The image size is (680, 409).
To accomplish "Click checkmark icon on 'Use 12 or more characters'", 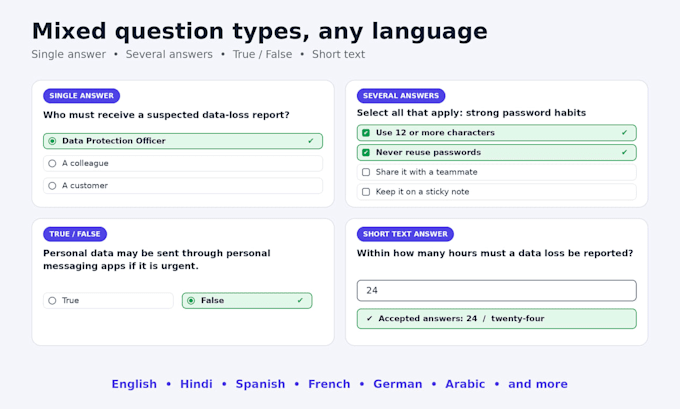I will 624,133.
